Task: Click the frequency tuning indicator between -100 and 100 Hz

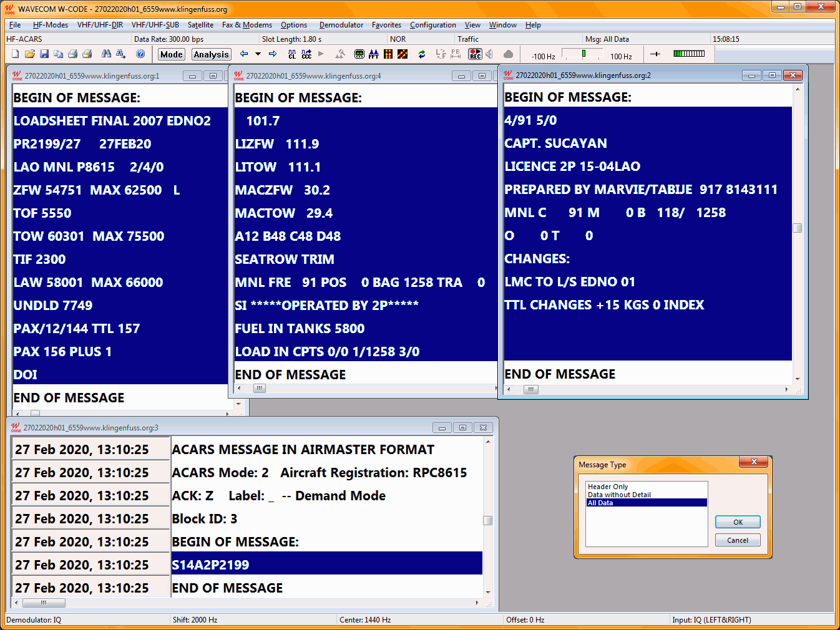Action: coord(583,54)
